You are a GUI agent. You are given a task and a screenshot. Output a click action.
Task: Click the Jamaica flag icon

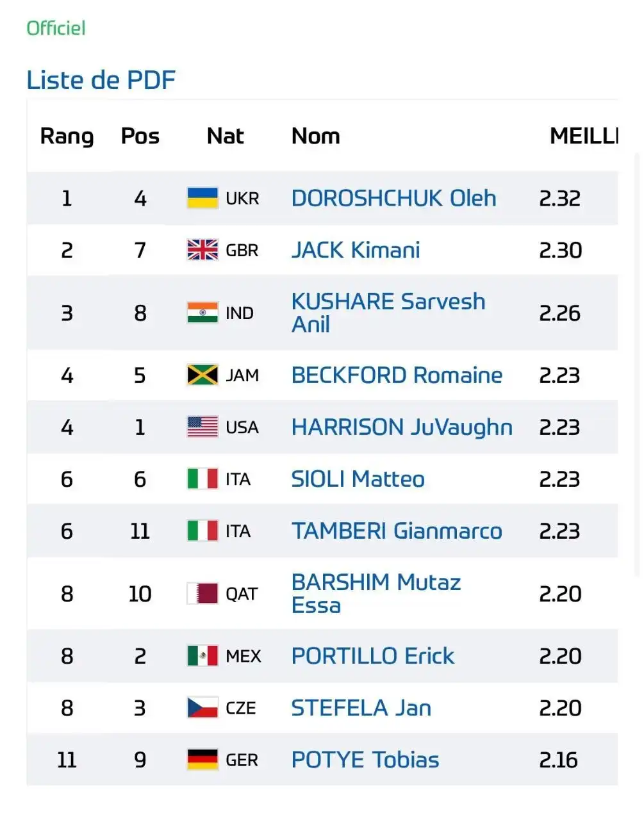point(202,375)
